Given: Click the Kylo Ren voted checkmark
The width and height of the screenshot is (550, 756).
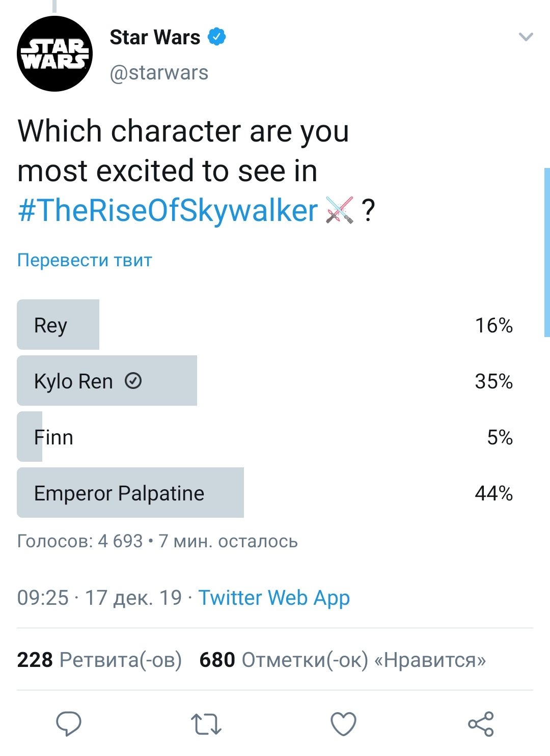Looking at the screenshot, I should 133,380.
